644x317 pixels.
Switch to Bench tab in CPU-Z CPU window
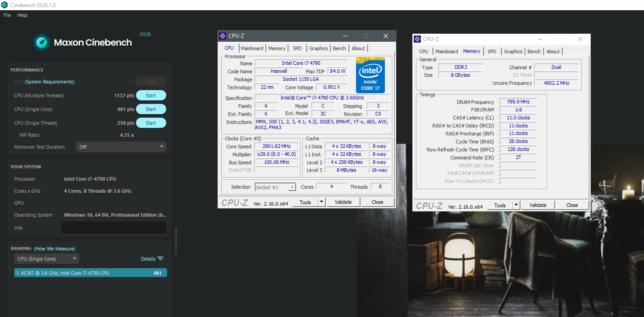(x=340, y=48)
